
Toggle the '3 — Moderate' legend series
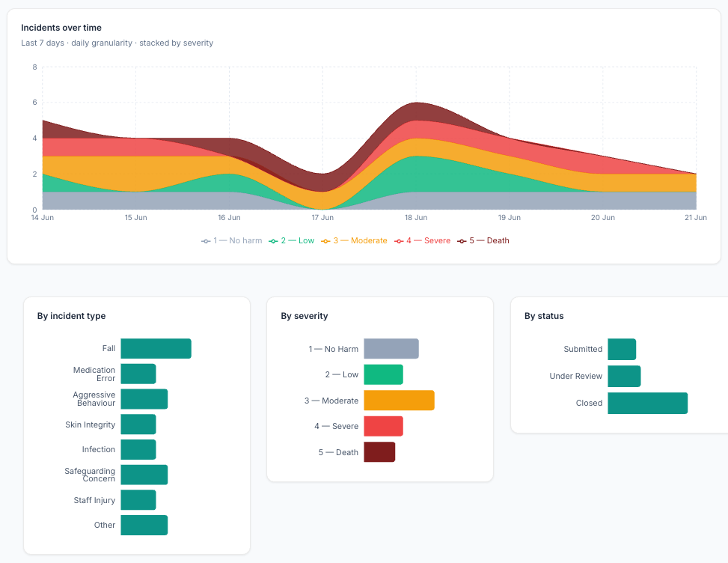pos(354,240)
